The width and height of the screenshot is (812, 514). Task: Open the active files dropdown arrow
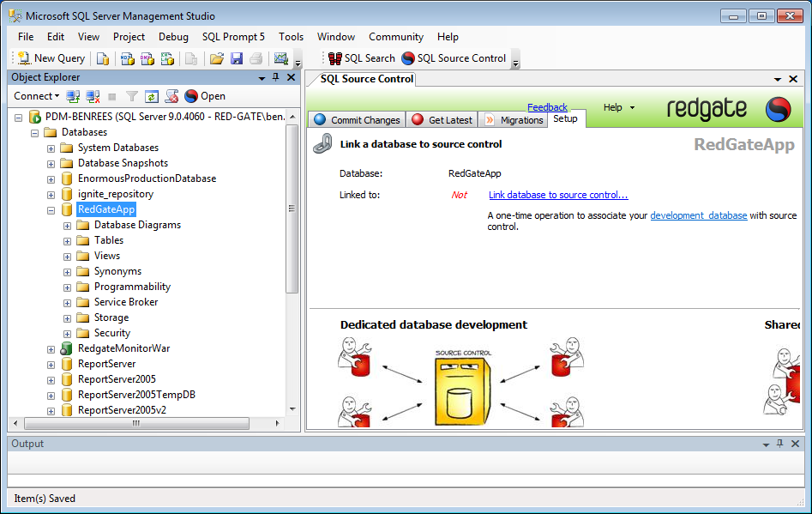click(x=778, y=79)
